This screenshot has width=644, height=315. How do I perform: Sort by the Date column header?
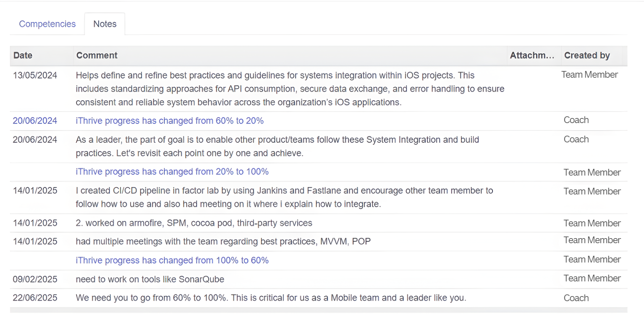point(23,55)
